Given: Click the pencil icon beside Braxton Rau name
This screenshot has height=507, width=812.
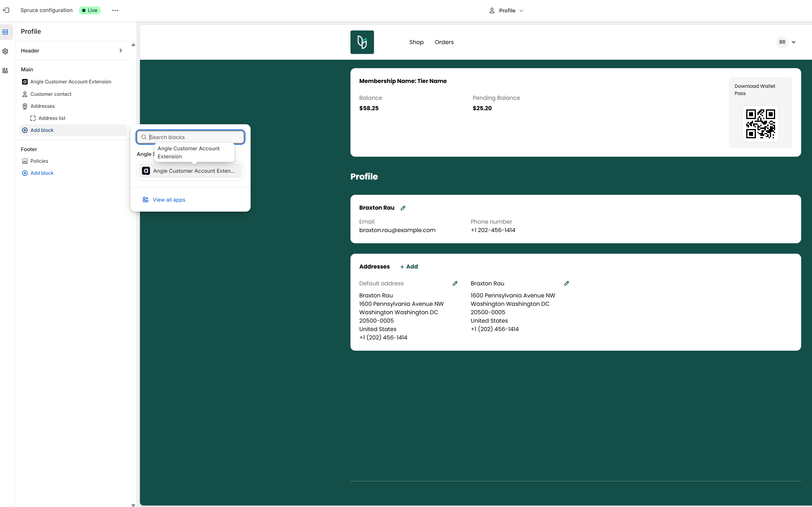Looking at the screenshot, I should pos(403,208).
